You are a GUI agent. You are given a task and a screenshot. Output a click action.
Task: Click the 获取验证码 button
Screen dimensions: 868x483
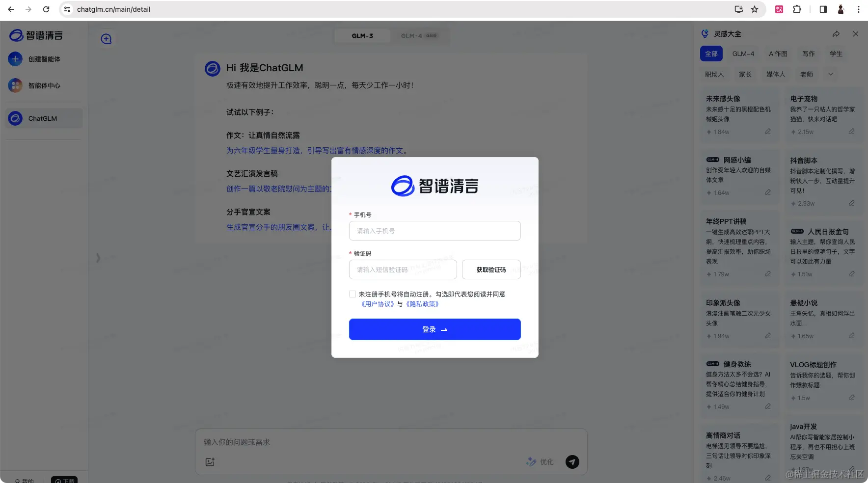[x=491, y=269]
